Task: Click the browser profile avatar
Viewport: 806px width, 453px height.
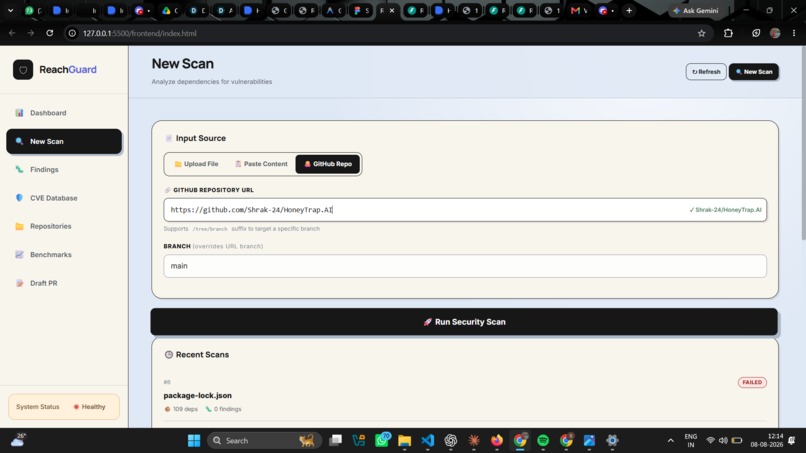Action: tap(775, 33)
